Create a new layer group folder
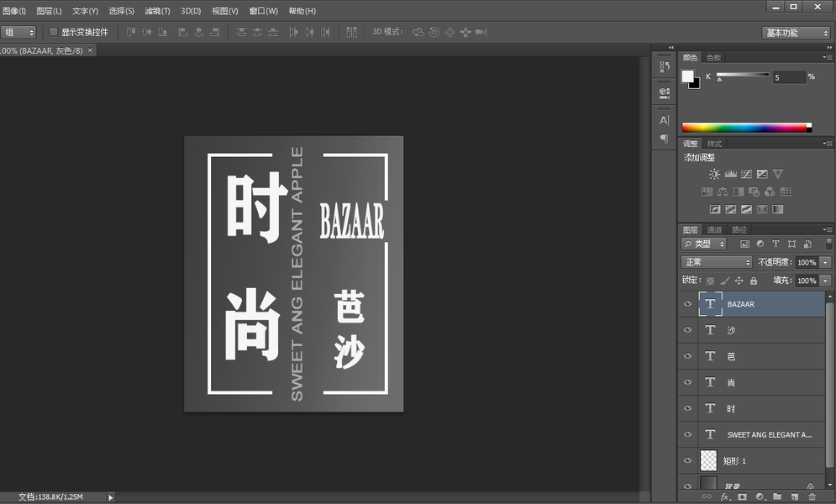 tap(777, 496)
